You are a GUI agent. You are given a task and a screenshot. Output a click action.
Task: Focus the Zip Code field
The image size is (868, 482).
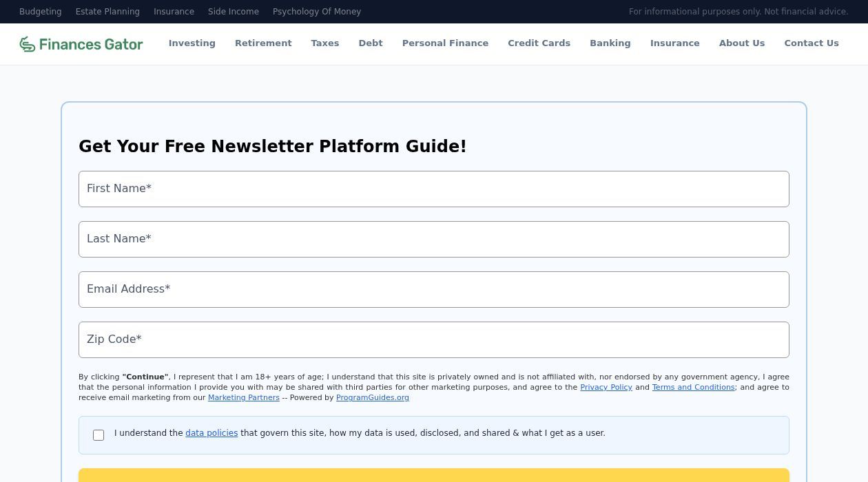pyautogui.click(x=434, y=339)
